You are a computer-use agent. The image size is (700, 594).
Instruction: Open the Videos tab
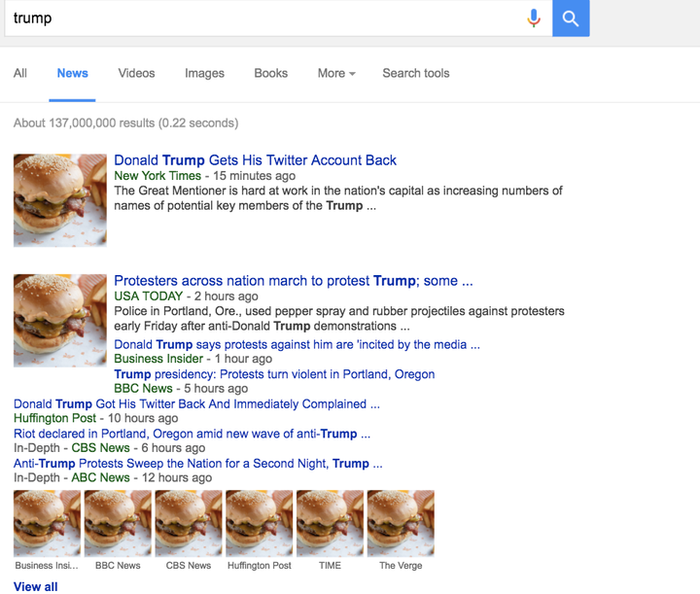(x=137, y=73)
